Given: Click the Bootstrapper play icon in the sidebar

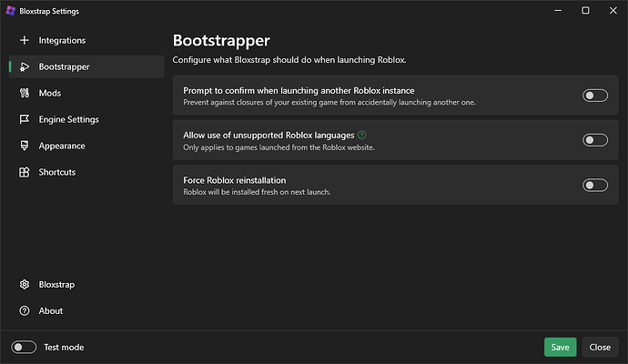Looking at the screenshot, I should tap(25, 66).
